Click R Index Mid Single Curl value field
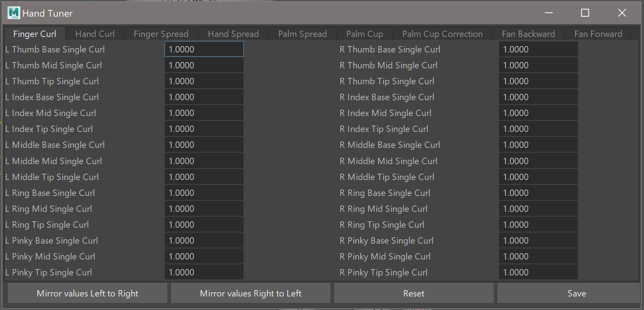The image size is (644, 310). coord(539,113)
